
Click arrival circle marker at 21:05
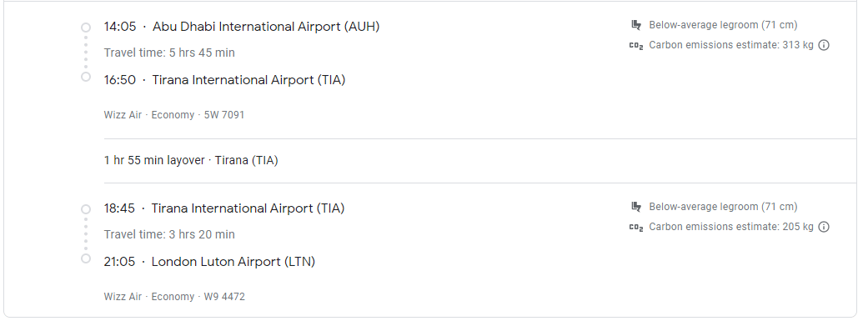pyautogui.click(x=86, y=258)
